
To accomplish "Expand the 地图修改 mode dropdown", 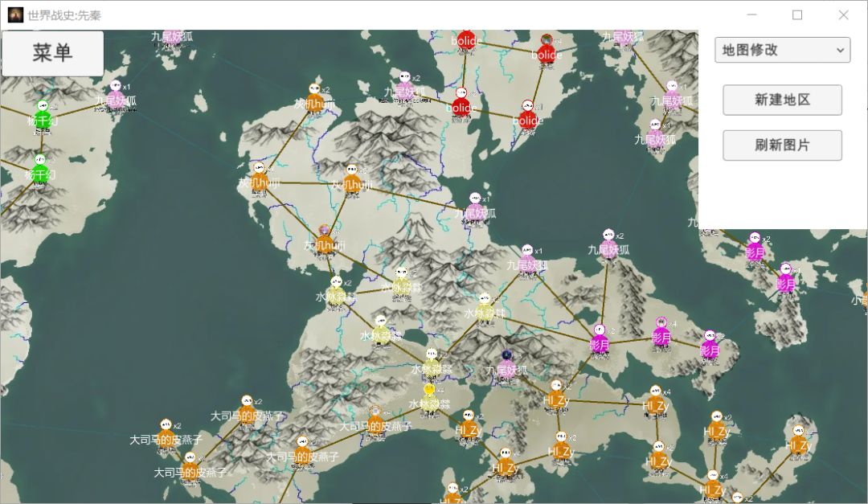I will 782,50.
